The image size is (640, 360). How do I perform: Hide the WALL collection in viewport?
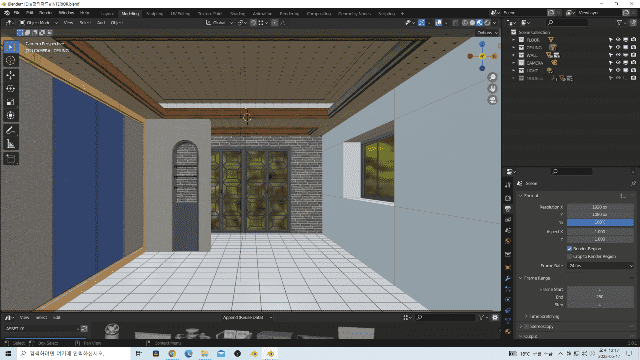click(x=618, y=55)
